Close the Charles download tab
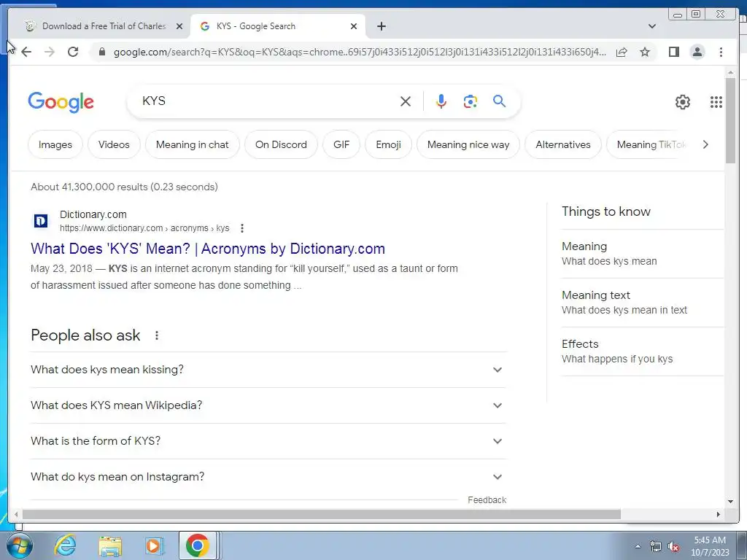This screenshot has width=747, height=560. 179,26
